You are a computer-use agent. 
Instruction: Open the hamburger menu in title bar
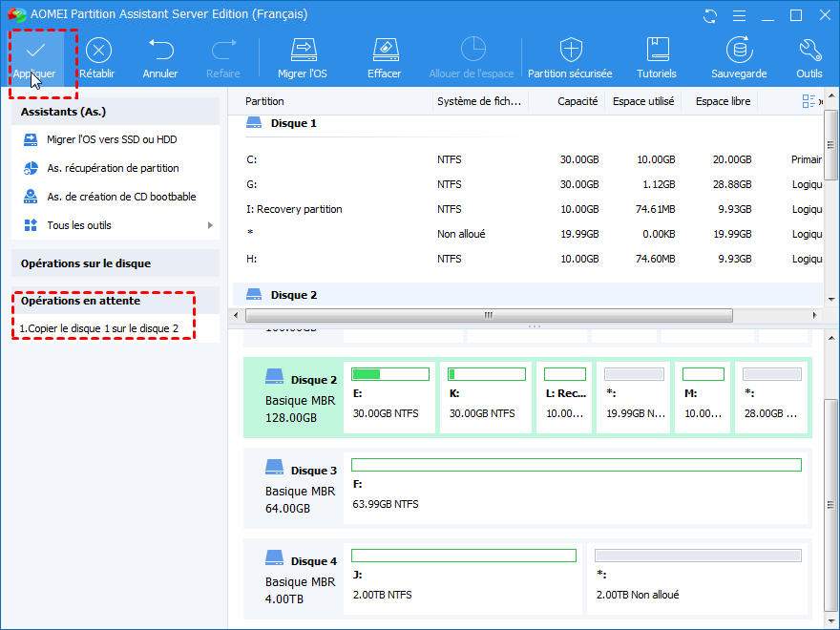point(739,16)
